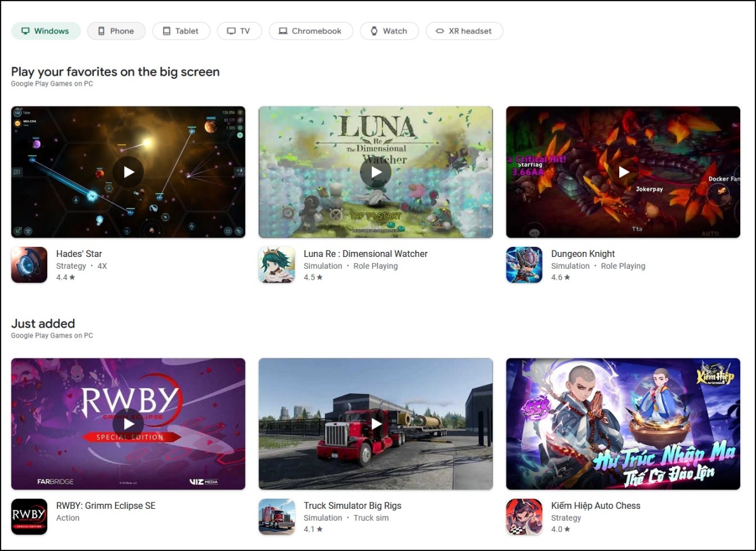Click the Hades' Star app icon
The image size is (756, 551).
click(x=29, y=264)
